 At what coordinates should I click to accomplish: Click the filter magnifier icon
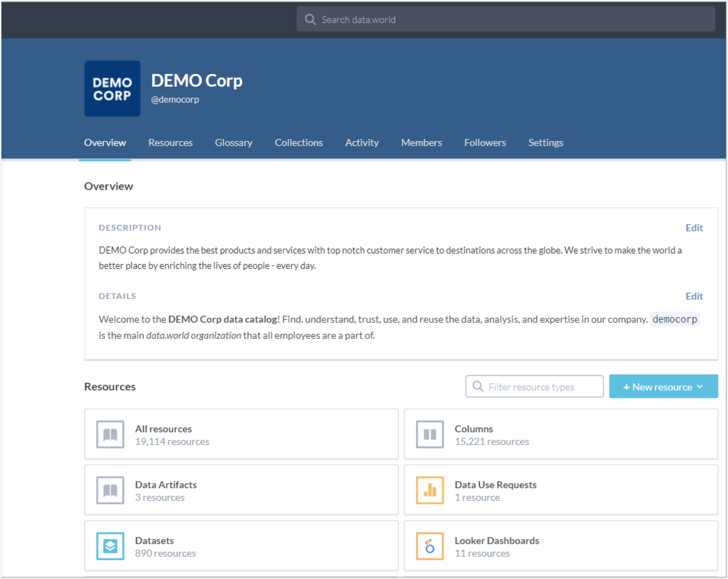pyautogui.click(x=477, y=386)
